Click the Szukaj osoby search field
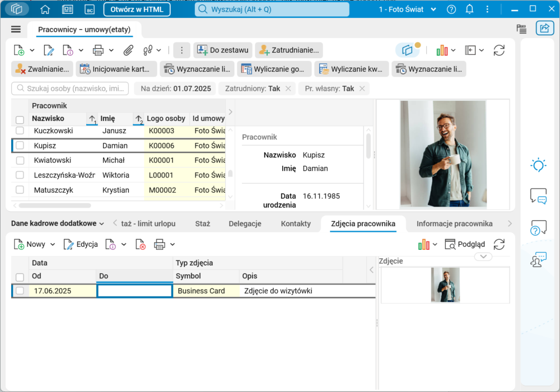This screenshot has width=560, height=392. (71, 88)
